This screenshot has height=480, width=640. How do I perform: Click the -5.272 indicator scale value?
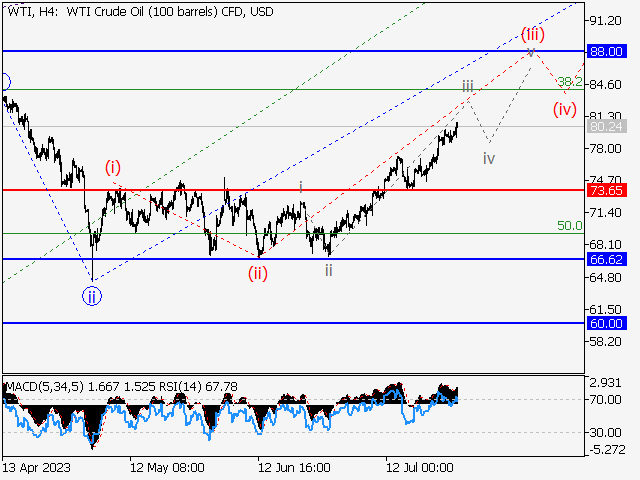tap(607, 449)
